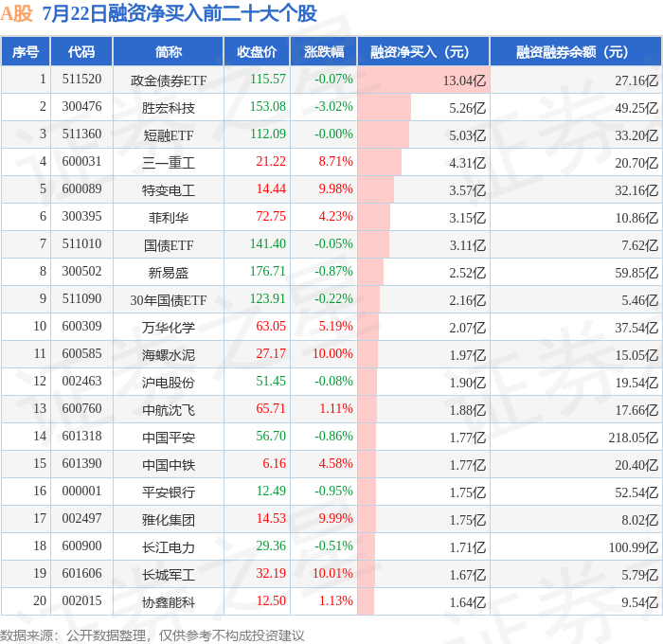
Task: Click stock name 长江电力
Action: [169, 547]
